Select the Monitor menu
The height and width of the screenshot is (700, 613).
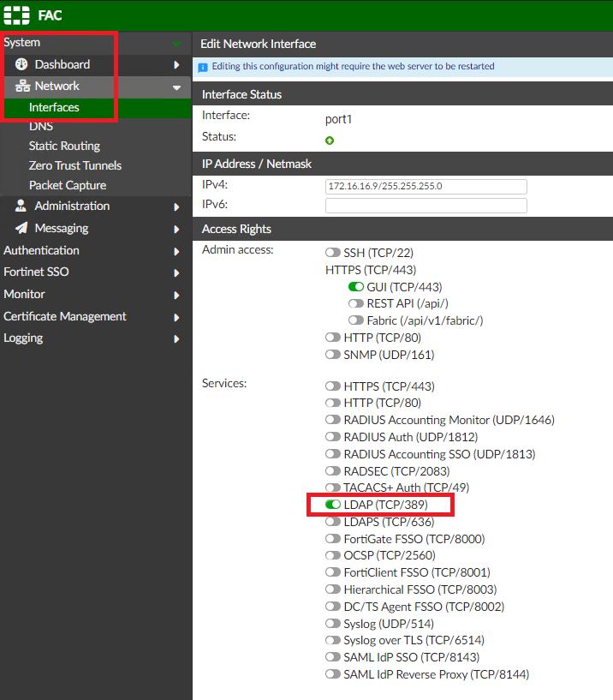point(24,294)
